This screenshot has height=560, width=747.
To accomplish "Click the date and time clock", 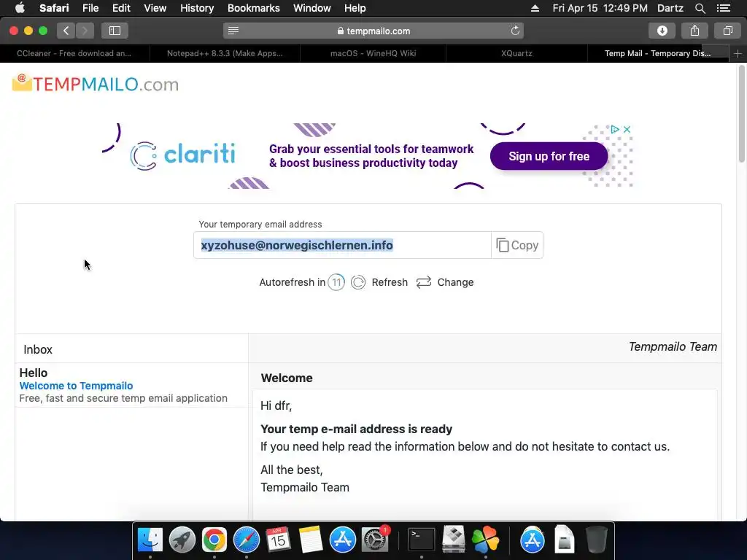I will (600, 8).
